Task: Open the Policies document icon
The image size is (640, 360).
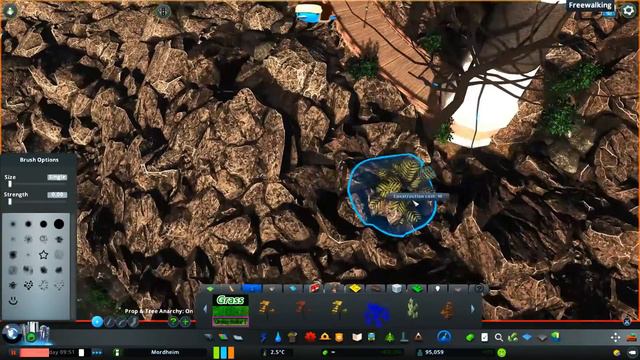Action: pos(484,338)
